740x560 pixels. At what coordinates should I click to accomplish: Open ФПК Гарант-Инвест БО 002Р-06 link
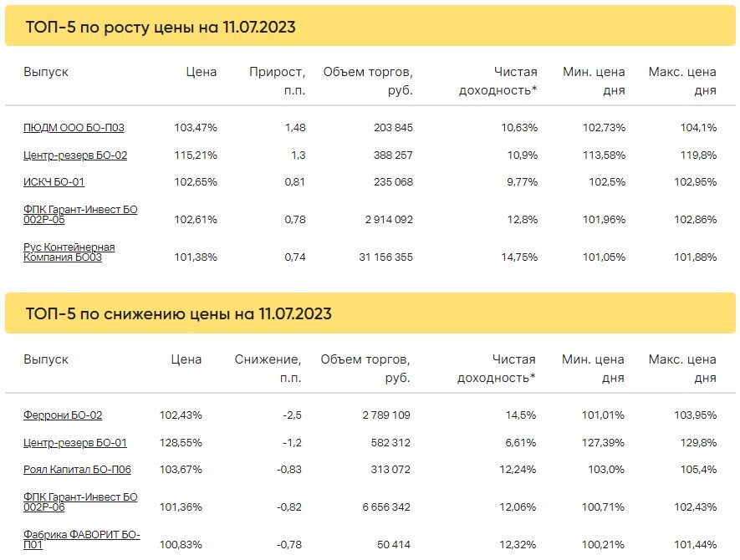(x=80, y=501)
